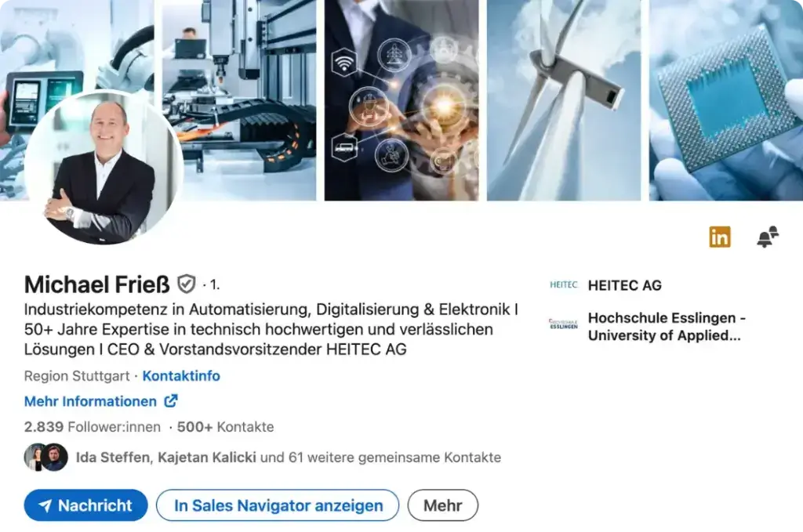Screen dimensions: 803x532
Task: Open the HEITEC AG company page
Action: pos(625,285)
